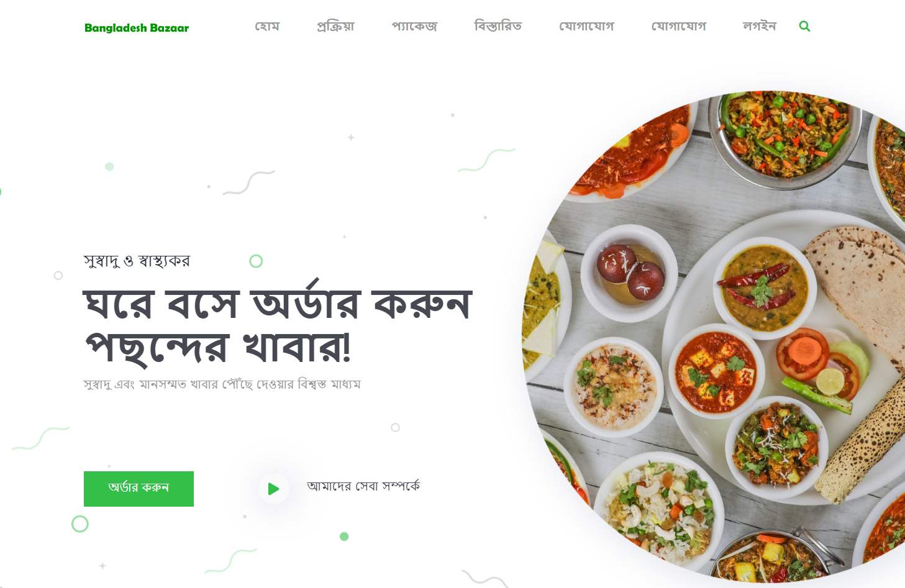Click the সুস্বাদু ও স্বাস্থ্যকর tagline
The height and width of the screenshot is (588, 905).
(x=137, y=261)
